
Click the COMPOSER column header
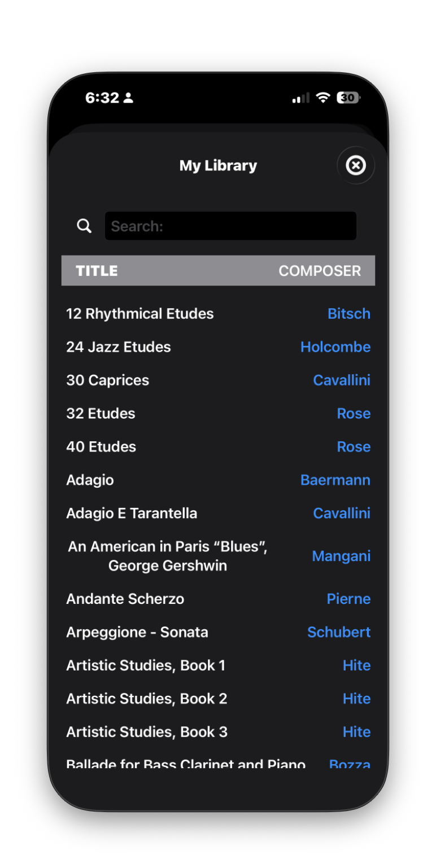click(x=320, y=270)
